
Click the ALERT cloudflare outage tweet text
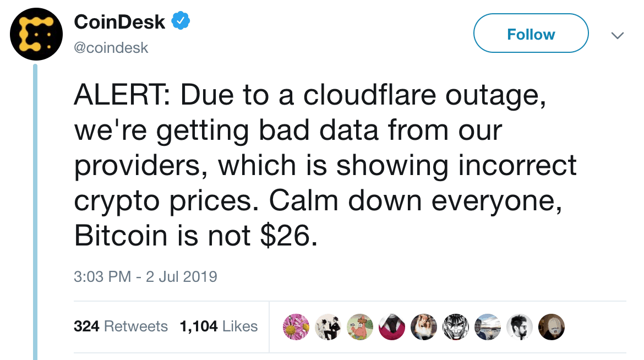[325, 165]
